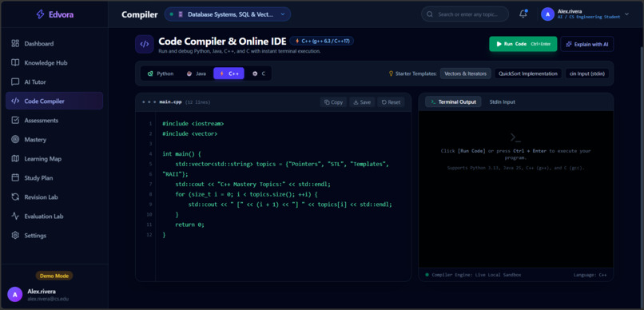Navigate to Assessments

pos(54,121)
